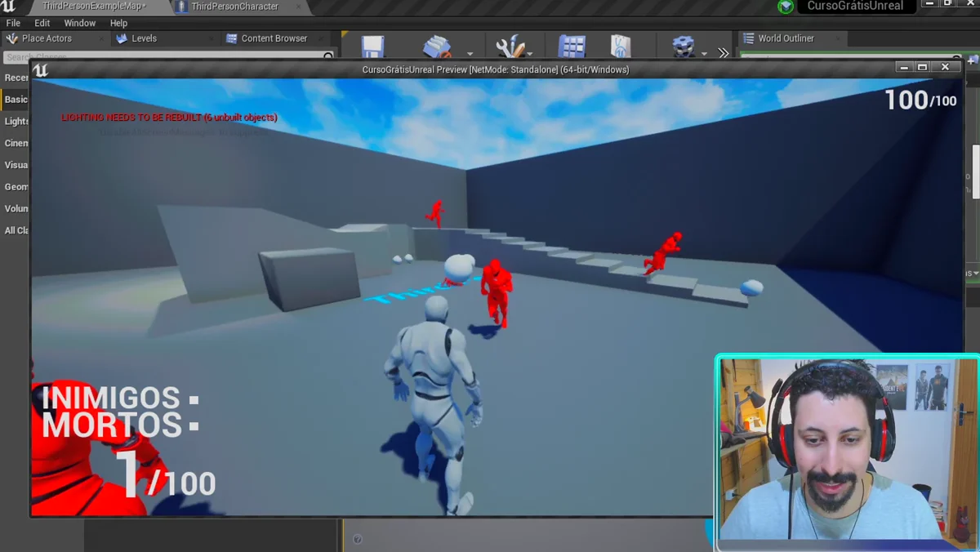Open the Marketplace shopping bag icon
The width and height of the screenshot is (980, 552).
point(621,47)
